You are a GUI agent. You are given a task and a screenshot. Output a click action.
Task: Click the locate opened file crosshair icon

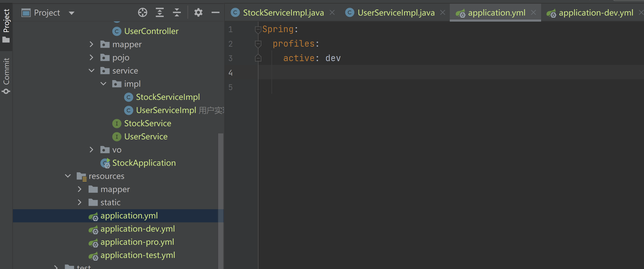pyautogui.click(x=142, y=12)
